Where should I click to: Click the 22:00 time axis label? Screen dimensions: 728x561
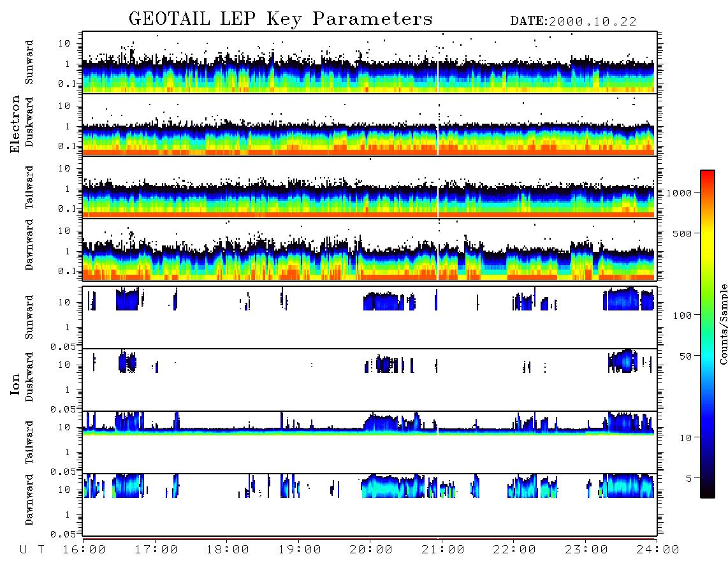pos(514,550)
